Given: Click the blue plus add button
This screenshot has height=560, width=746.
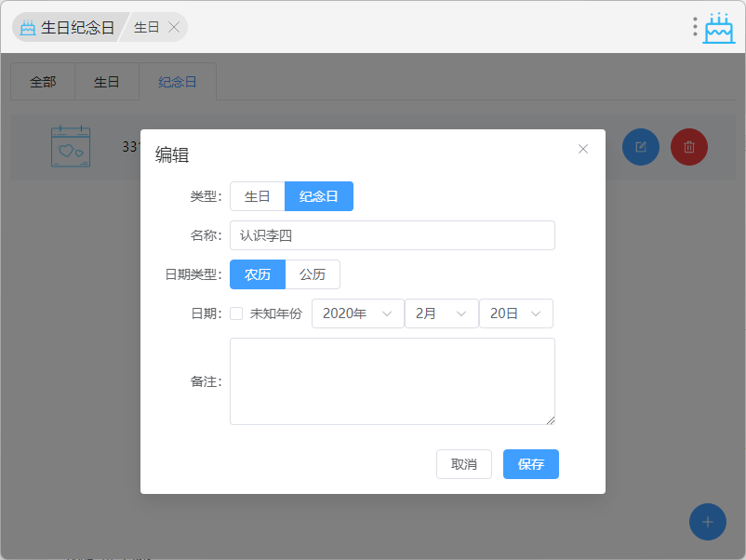Looking at the screenshot, I should [x=708, y=522].
